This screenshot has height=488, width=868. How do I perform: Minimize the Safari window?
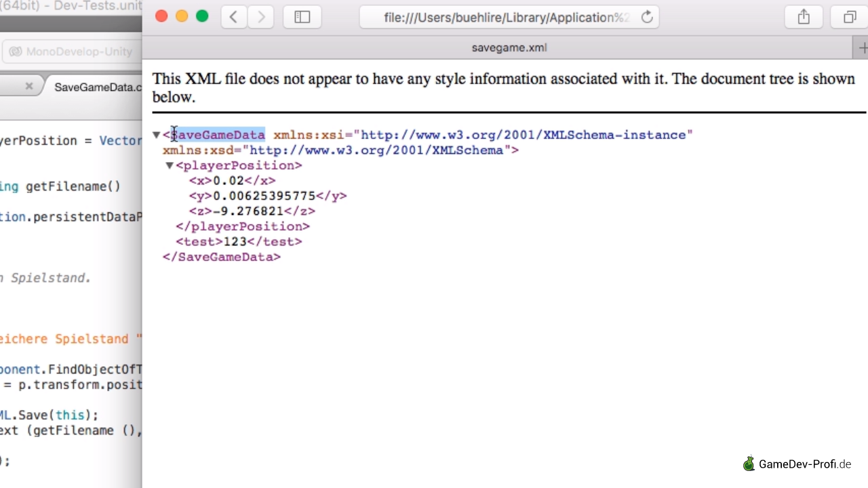182,16
